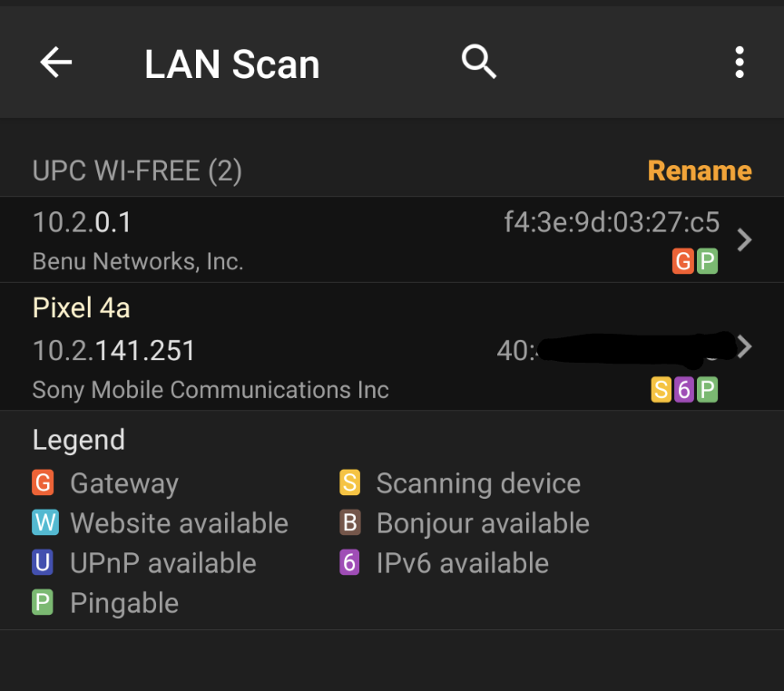The image size is (784, 691).
Task: Click the Pingable badge on Pixel 4a row
Action: coord(707,389)
